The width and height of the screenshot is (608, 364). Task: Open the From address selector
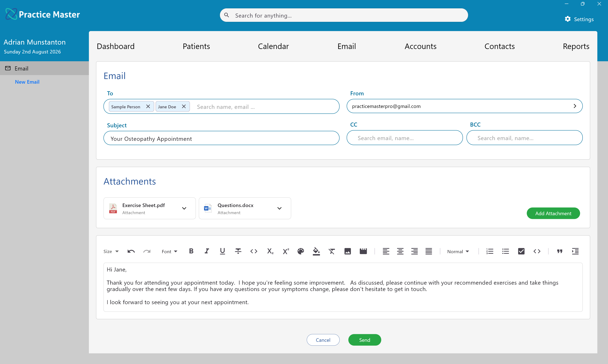click(464, 106)
